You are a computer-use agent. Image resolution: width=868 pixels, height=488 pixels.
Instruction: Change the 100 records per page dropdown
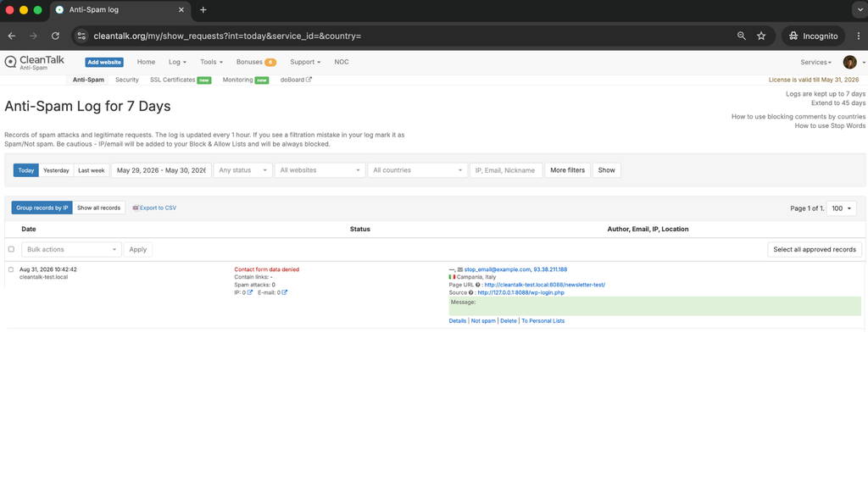(x=842, y=208)
